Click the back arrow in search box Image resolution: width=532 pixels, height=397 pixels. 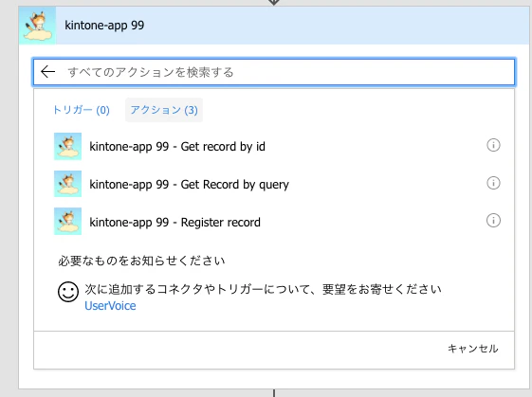coord(47,71)
